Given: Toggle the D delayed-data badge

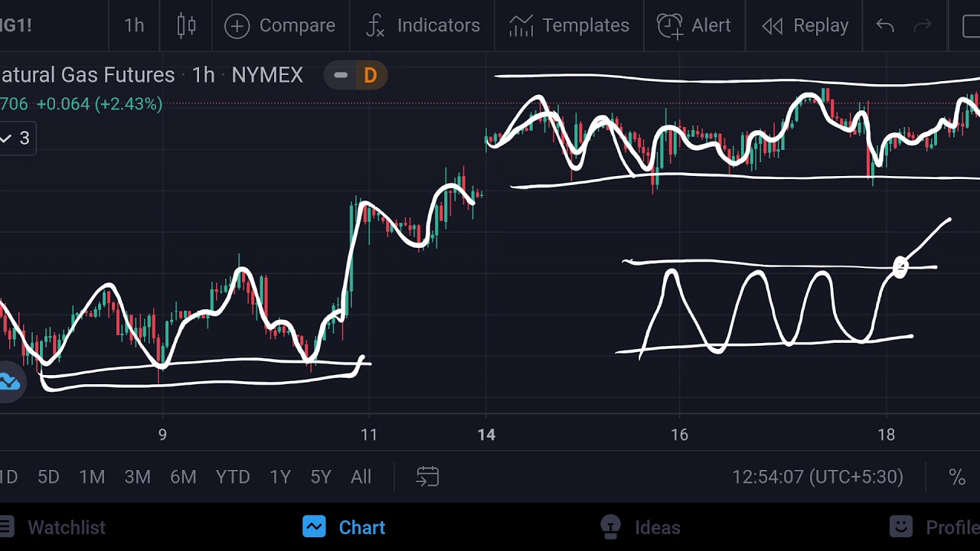Looking at the screenshot, I should click(x=371, y=75).
